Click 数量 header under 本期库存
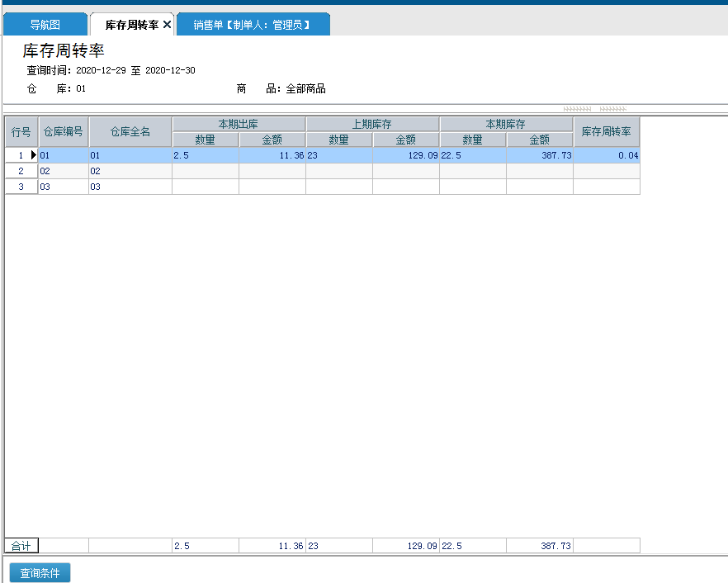The width and height of the screenshot is (728, 583). [473, 140]
